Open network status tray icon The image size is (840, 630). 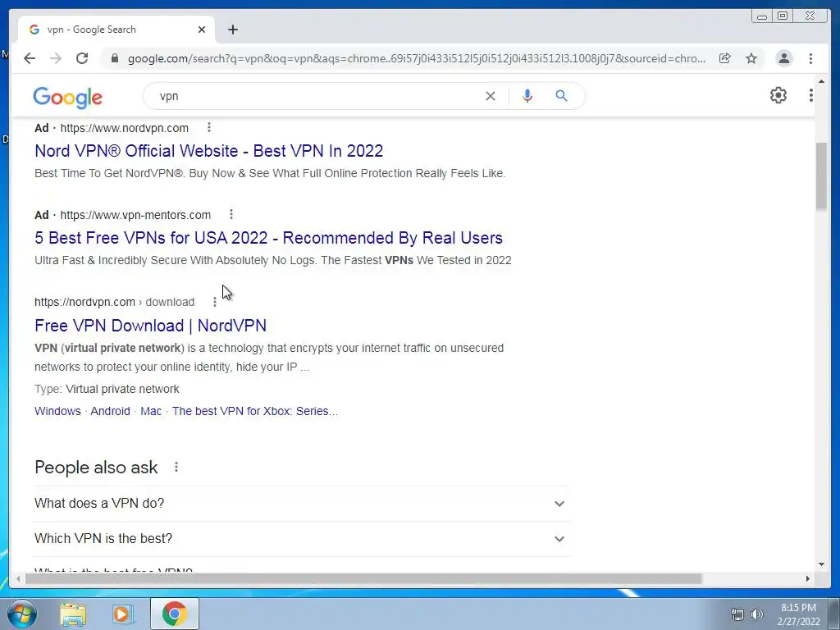(737, 614)
